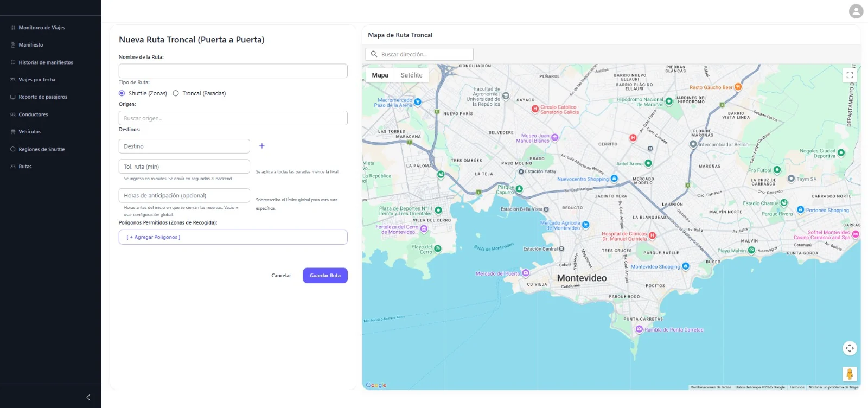Click Estadio Charrúa marker

[x=784, y=203]
